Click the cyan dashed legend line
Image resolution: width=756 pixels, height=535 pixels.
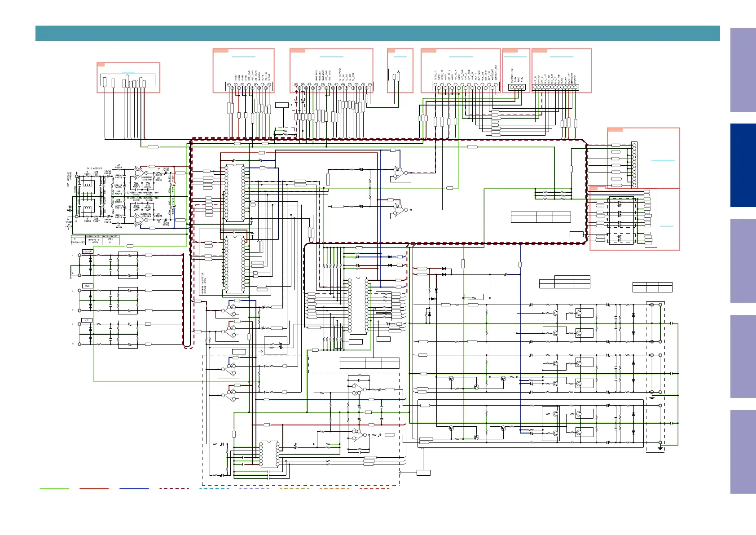(214, 488)
